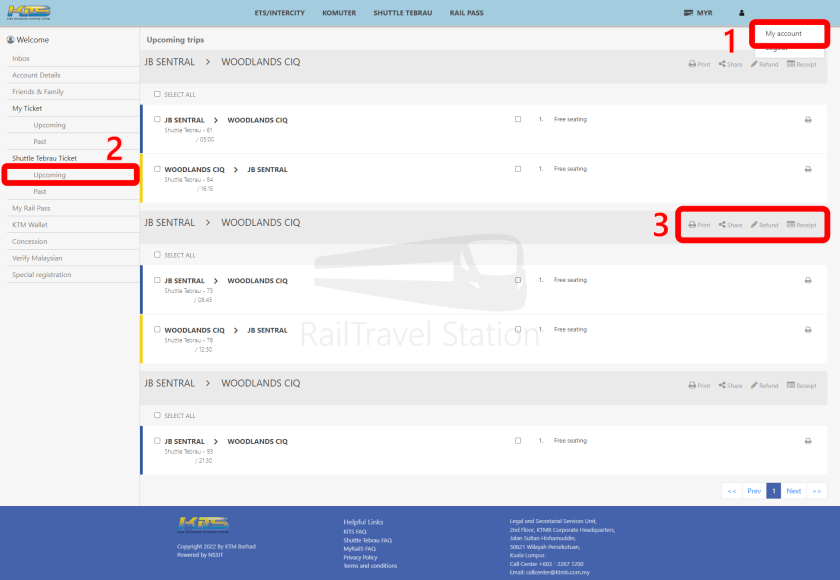Open Past under Shuttle Tebrau Ticket
The height and width of the screenshot is (580, 840).
(x=40, y=191)
